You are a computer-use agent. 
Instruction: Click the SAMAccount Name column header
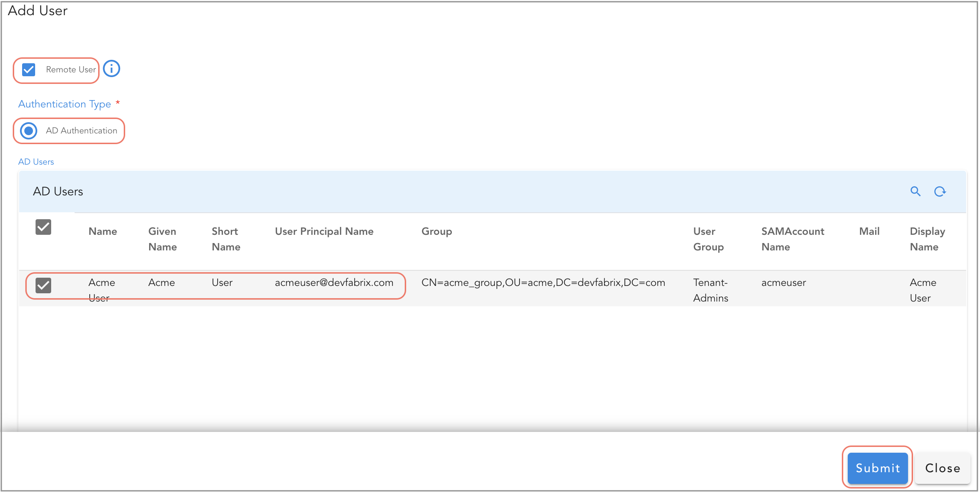[x=793, y=239]
